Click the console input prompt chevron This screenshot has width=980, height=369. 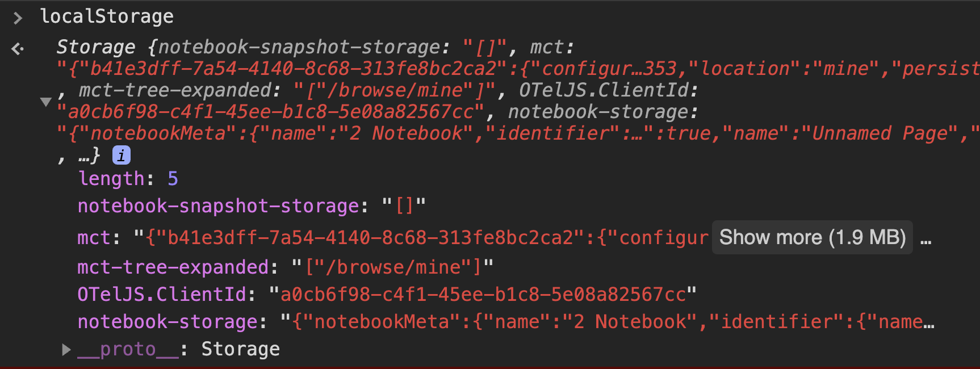(17, 17)
